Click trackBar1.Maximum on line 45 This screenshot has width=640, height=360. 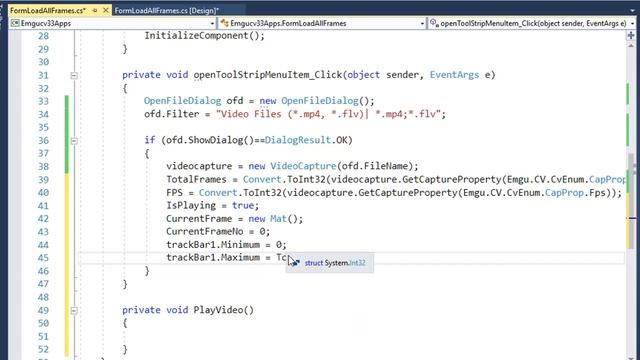(x=213, y=258)
